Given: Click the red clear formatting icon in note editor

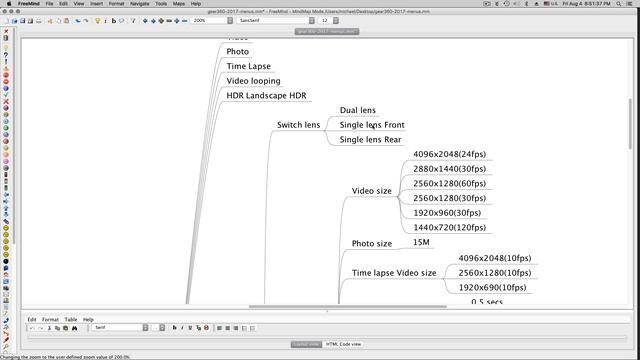Looking at the screenshot, I should click(207, 328).
